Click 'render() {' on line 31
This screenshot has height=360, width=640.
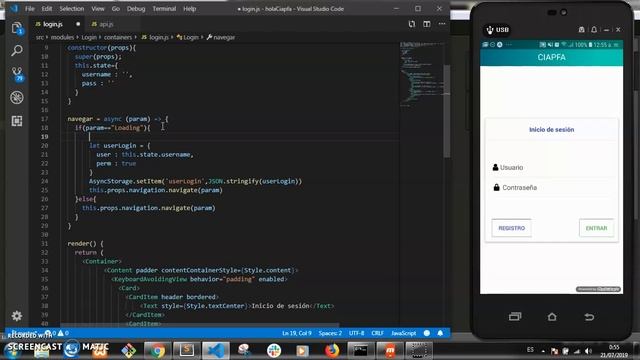click(x=85, y=244)
